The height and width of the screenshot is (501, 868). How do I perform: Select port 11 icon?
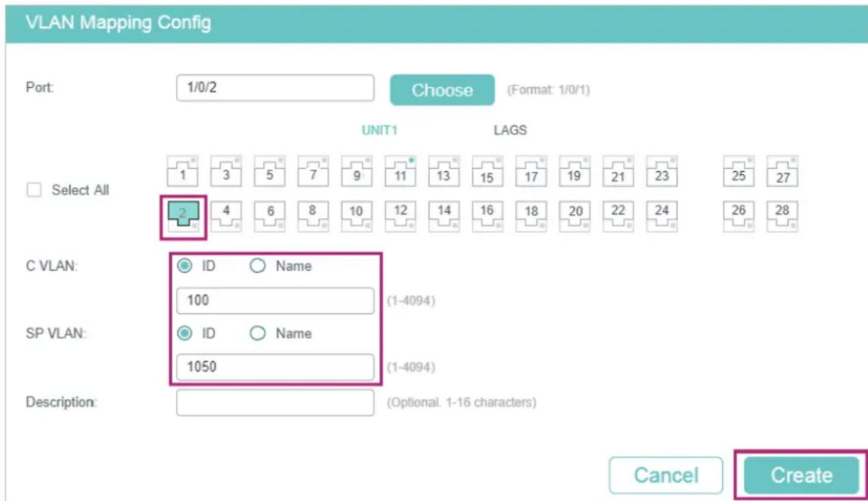pos(400,171)
